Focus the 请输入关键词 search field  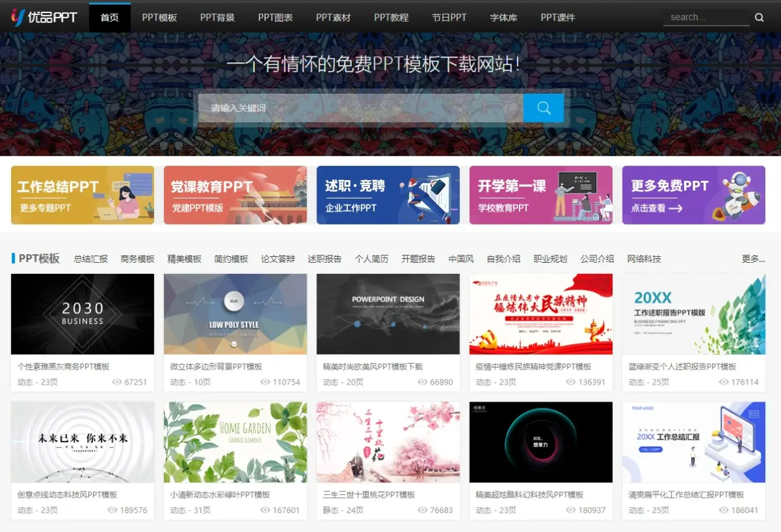coord(360,108)
